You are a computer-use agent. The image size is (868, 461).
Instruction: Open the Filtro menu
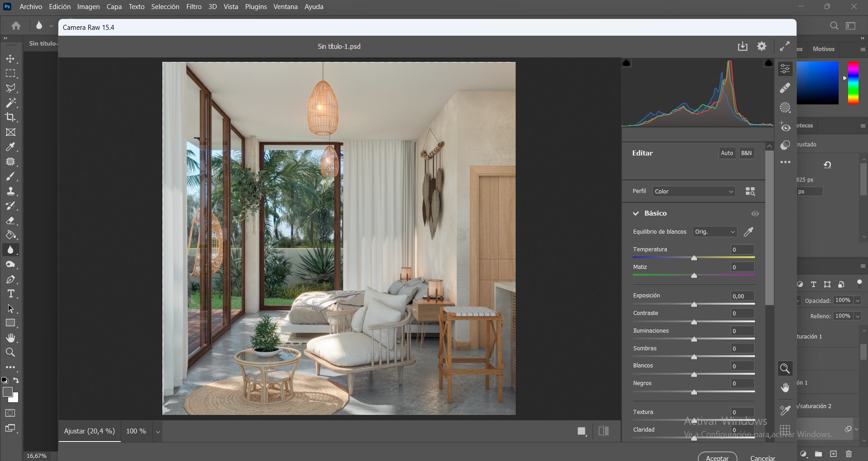tap(194, 6)
